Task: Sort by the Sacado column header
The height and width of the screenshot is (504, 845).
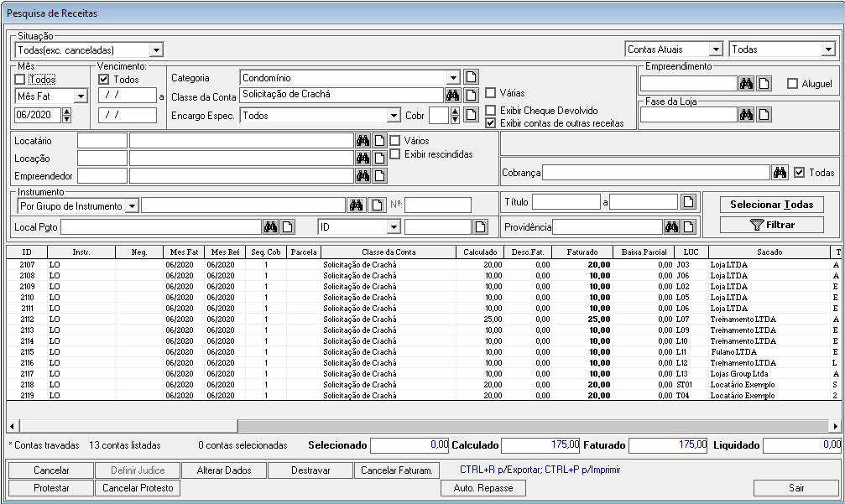Action: (769, 252)
